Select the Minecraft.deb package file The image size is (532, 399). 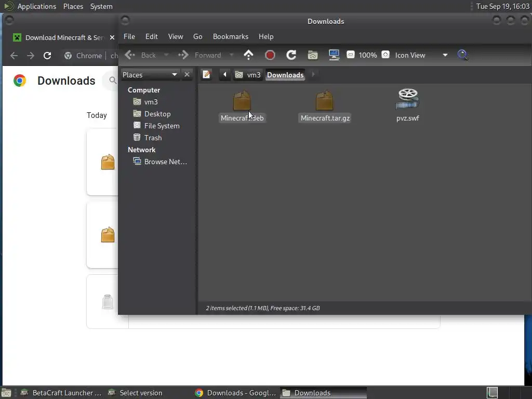[242, 105]
